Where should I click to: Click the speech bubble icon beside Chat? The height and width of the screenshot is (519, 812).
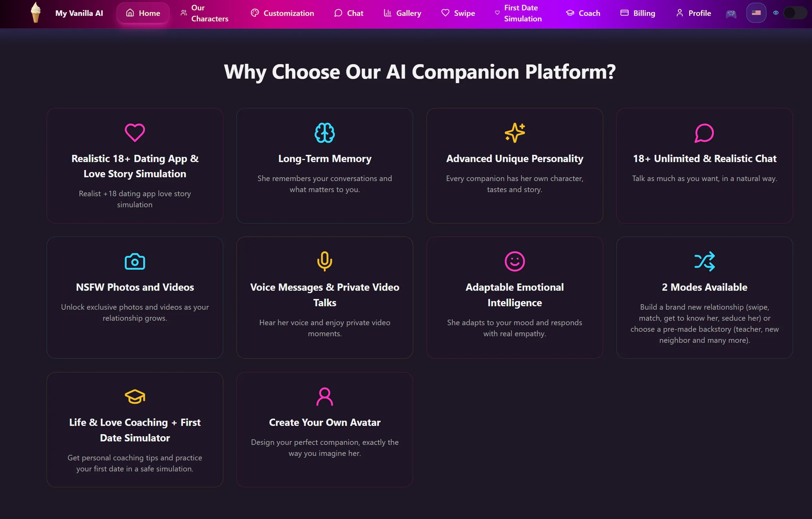click(x=338, y=13)
